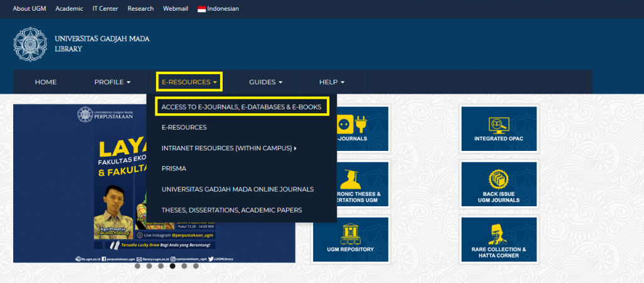Open the UGM Repository tile

pyautogui.click(x=350, y=240)
